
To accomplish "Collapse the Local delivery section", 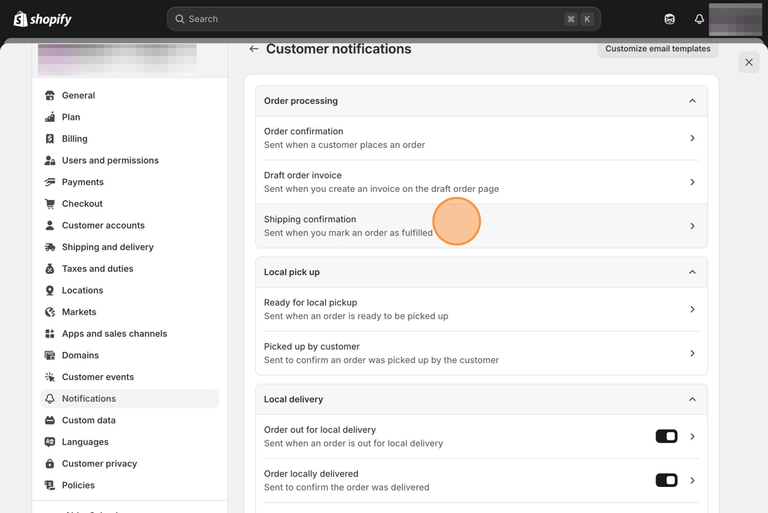I will tap(692, 399).
